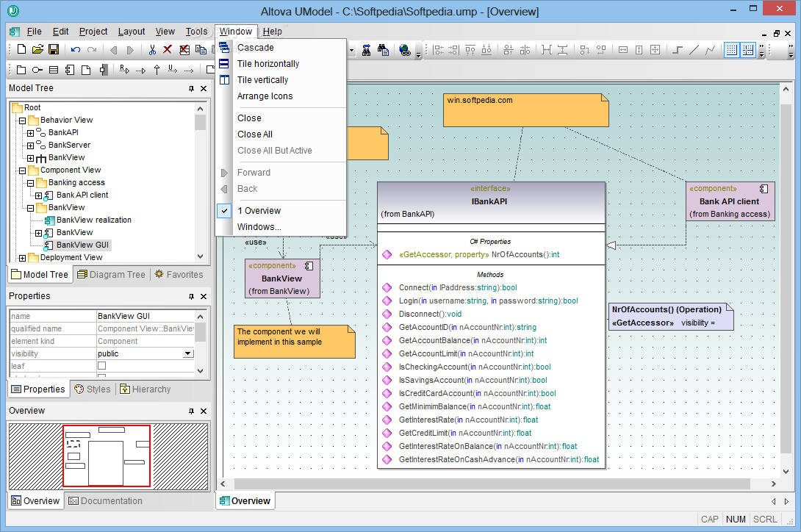Image resolution: width=801 pixels, height=532 pixels.
Task: Click the globe hyperlink icon
Action: [x=405, y=49]
